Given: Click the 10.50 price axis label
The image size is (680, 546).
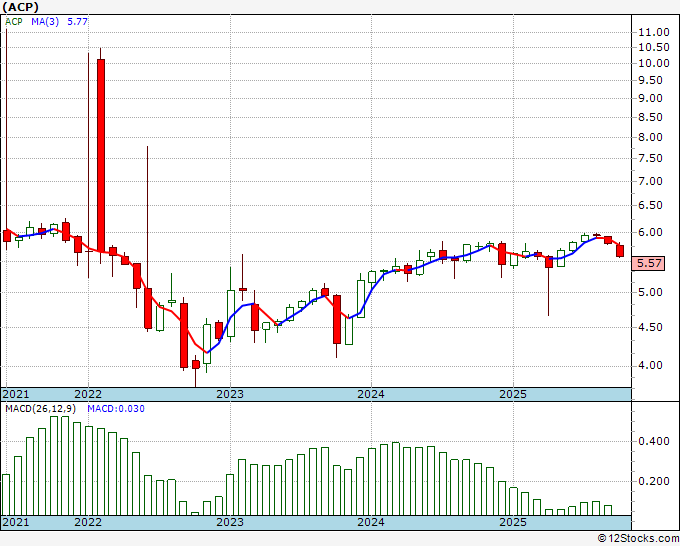Looking at the screenshot, I should pos(654,47).
